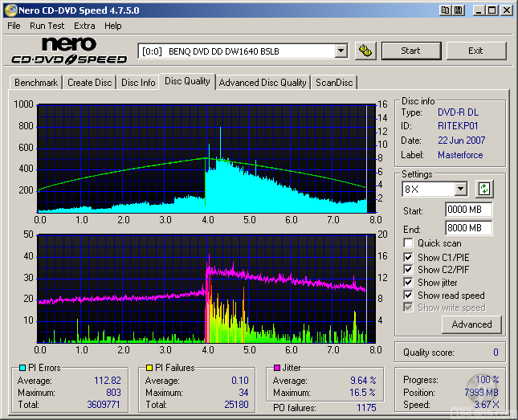Image resolution: width=518 pixels, height=420 pixels.
Task: Expand the BENQ DVD drive selection dropdown
Action: coord(341,51)
